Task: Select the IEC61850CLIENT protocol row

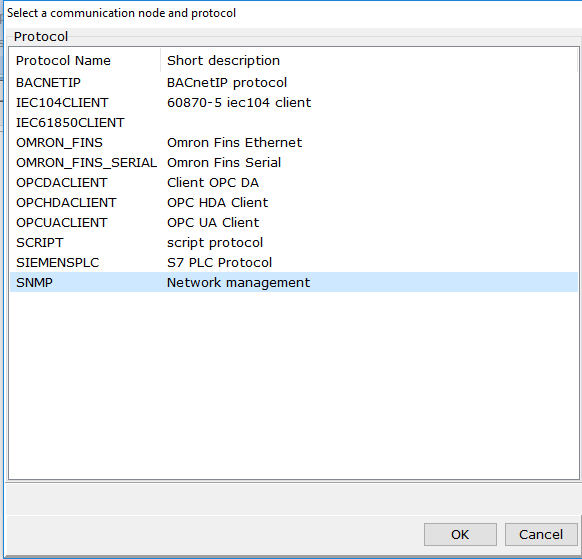Action: point(294,122)
